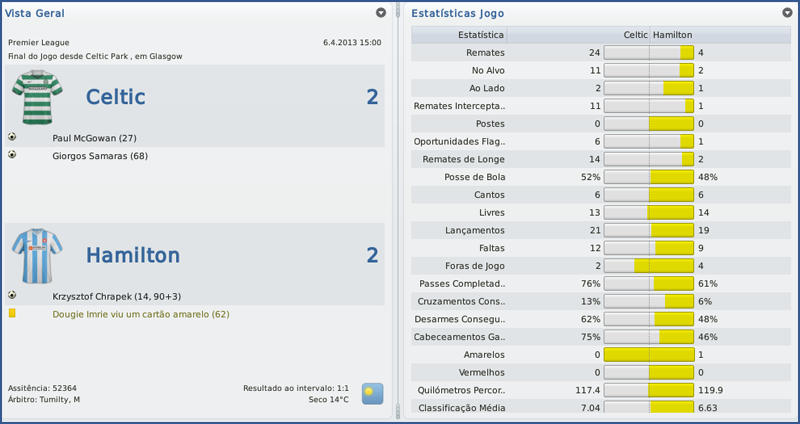Click the goal ball icon beside Krzysztof Chrapek
This screenshot has width=800, height=424.
coord(12,295)
